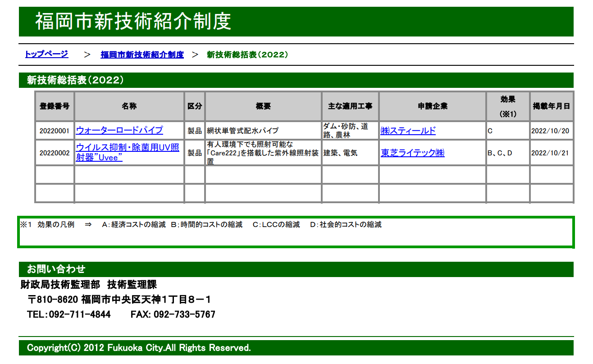Click the date 2022/10/21
This screenshot has width=593, height=364.
coord(550,153)
